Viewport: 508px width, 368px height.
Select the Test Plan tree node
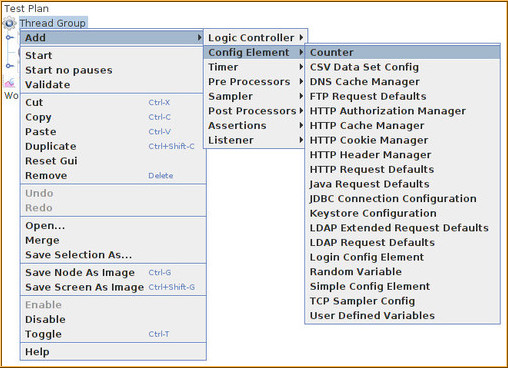click(27, 8)
